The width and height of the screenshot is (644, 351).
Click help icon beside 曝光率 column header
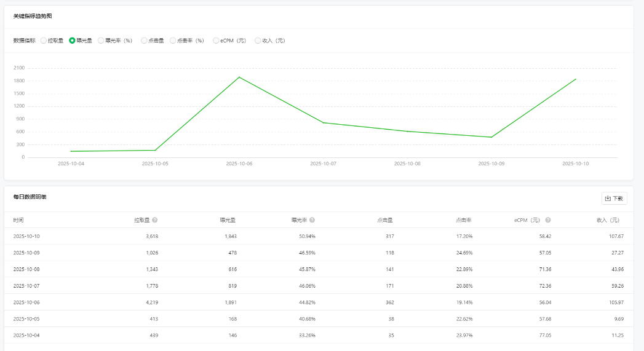point(312,220)
